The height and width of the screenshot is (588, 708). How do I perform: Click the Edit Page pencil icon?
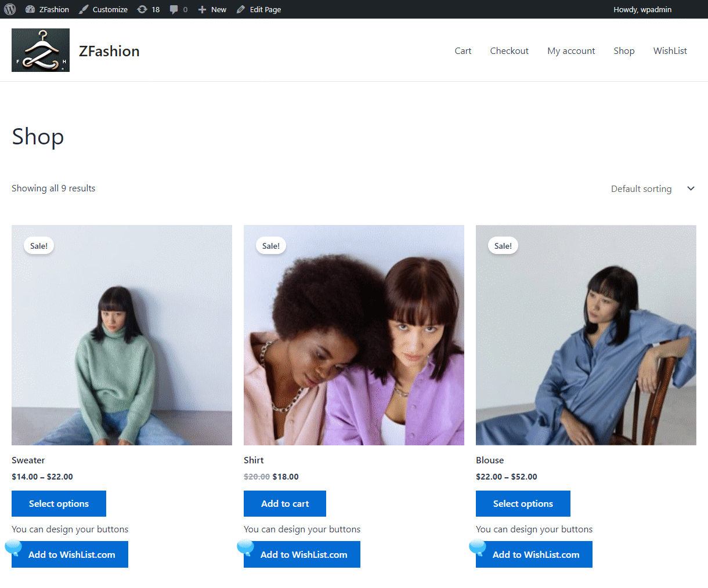pos(241,9)
